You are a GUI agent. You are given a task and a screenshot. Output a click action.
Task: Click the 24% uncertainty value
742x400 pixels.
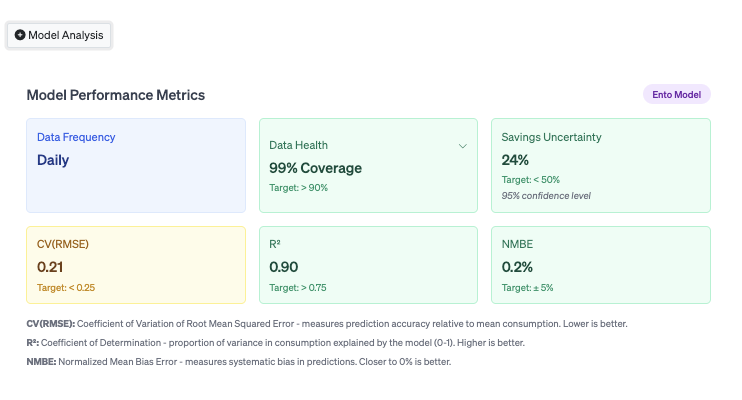tap(515, 160)
